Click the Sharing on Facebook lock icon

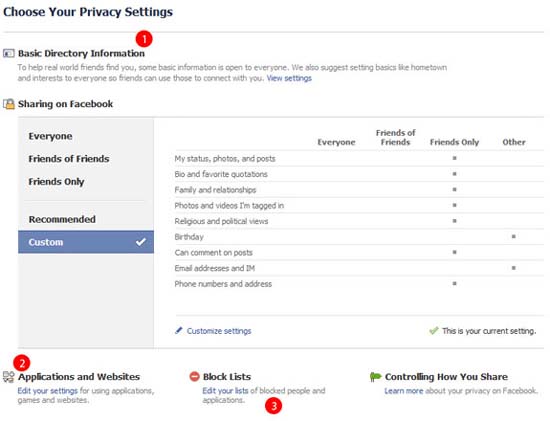[9, 104]
